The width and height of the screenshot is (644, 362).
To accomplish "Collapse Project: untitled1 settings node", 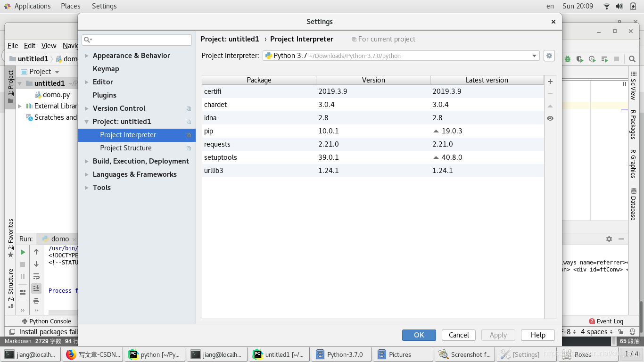I will point(86,122).
